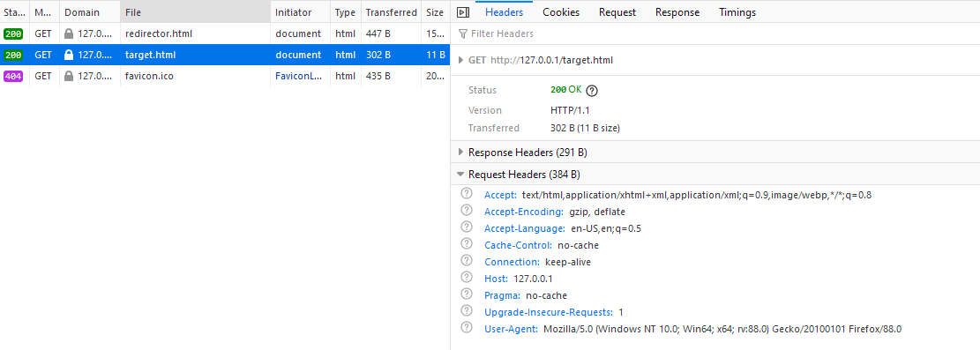
Task: Sort by the Status column header
Action: [x=14, y=11]
